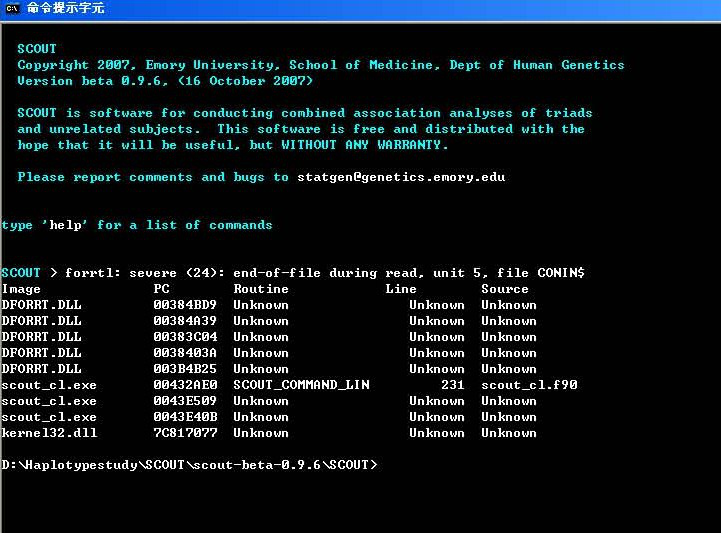Click the PC value 003B4B25
The width and height of the screenshot is (721, 533).
point(185,369)
